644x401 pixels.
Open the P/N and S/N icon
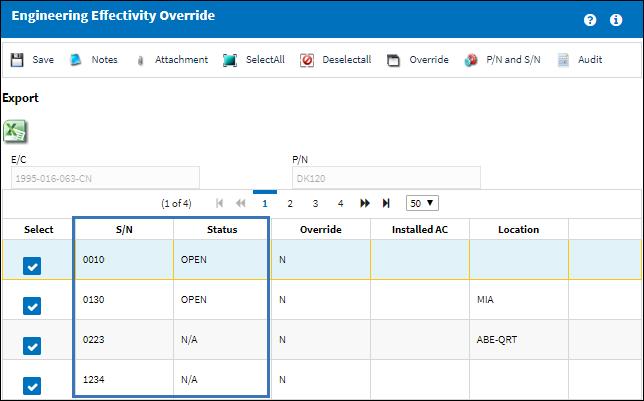tap(471, 60)
